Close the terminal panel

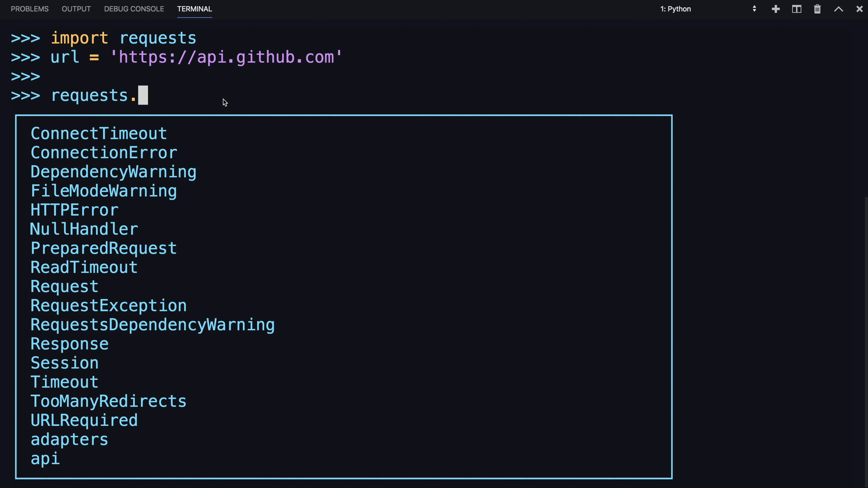pos(860,9)
